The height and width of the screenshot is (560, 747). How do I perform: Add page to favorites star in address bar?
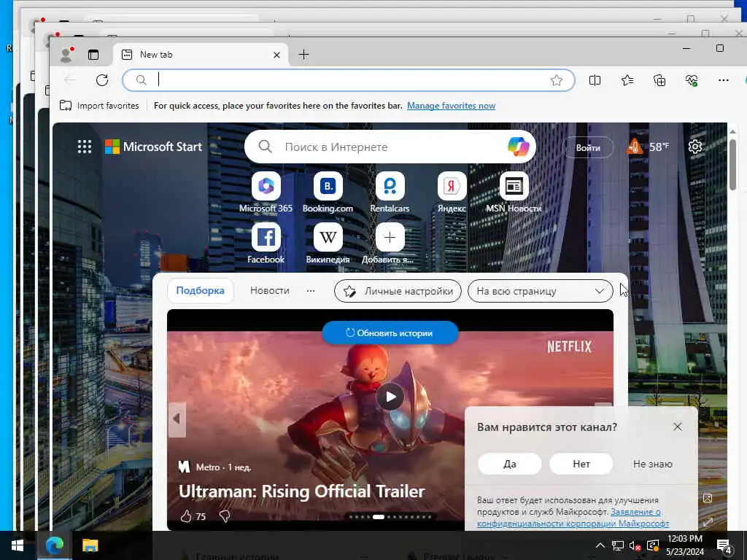(x=556, y=80)
